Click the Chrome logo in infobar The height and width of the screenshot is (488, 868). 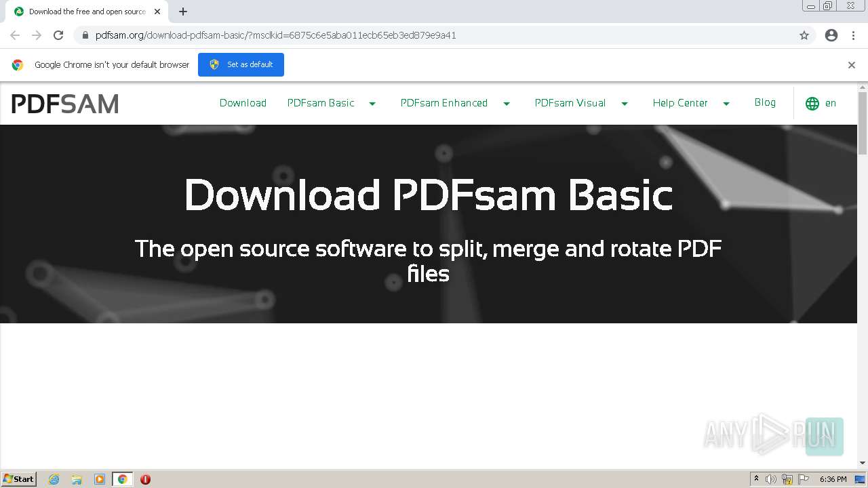pyautogui.click(x=18, y=65)
